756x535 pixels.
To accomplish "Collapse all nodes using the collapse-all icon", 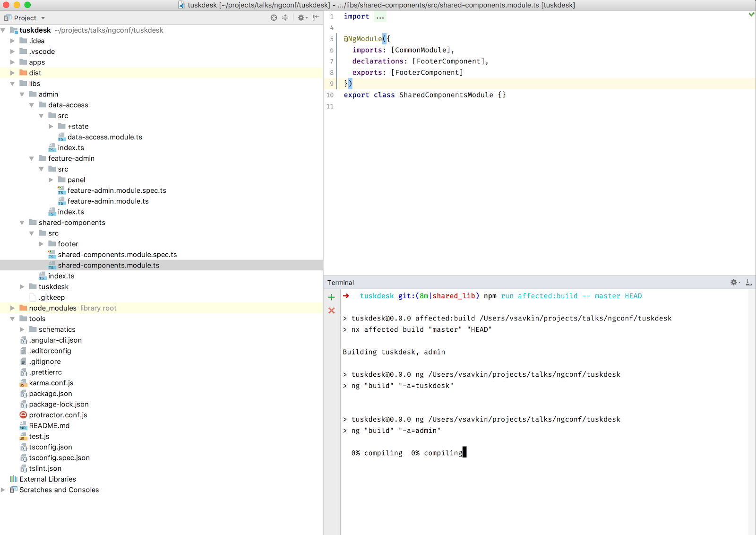I will pyautogui.click(x=285, y=17).
